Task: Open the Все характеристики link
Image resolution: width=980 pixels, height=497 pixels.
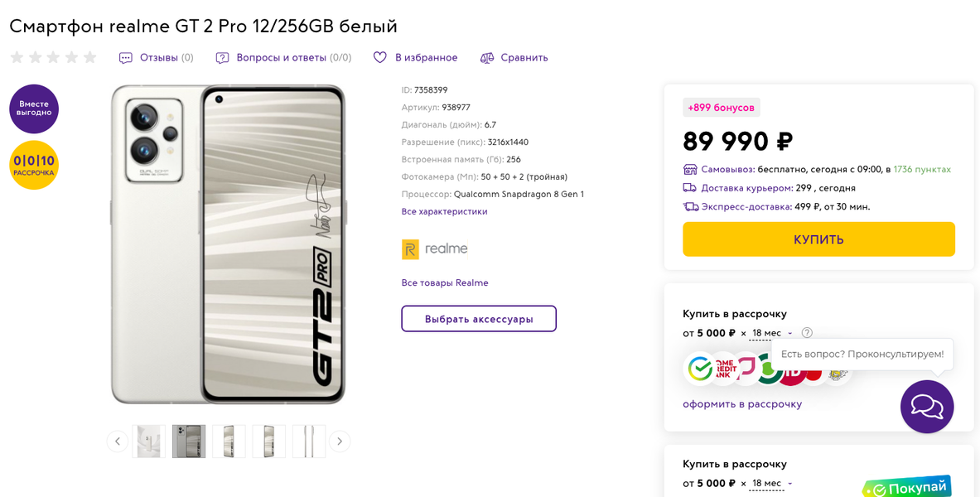Action: 444,211
